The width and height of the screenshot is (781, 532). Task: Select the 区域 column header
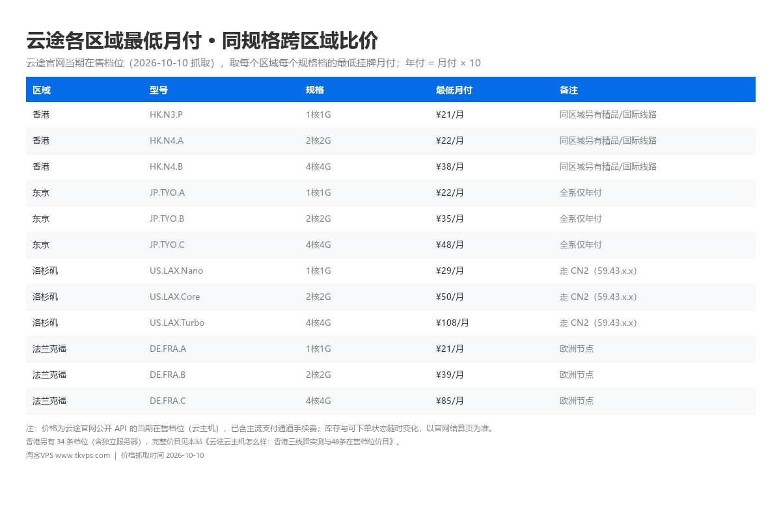click(42, 90)
